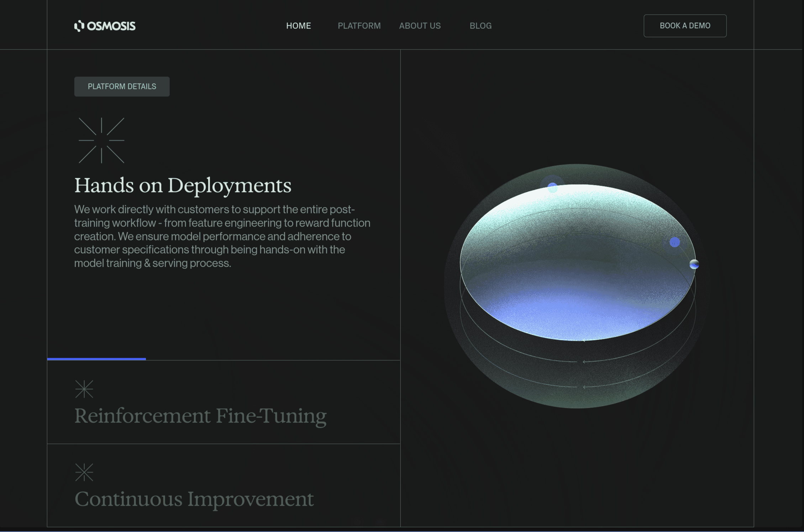Click the blue progress bar indicator
The width and height of the screenshot is (804, 532).
tap(96, 359)
